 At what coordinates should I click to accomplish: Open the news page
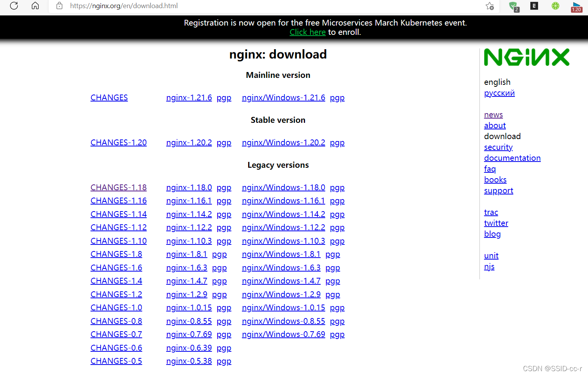point(494,115)
